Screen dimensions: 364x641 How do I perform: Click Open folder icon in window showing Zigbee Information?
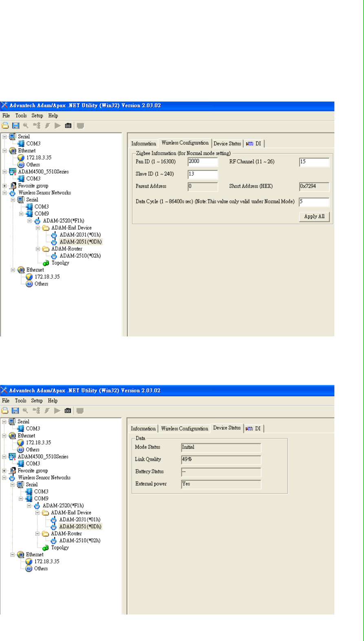[x=5, y=126]
